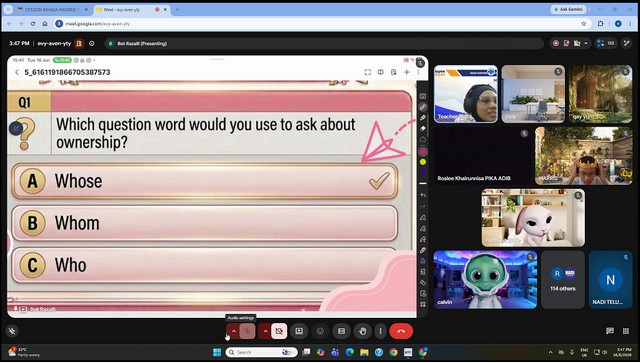Open the tab search dropdown arrow

[8, 9]
